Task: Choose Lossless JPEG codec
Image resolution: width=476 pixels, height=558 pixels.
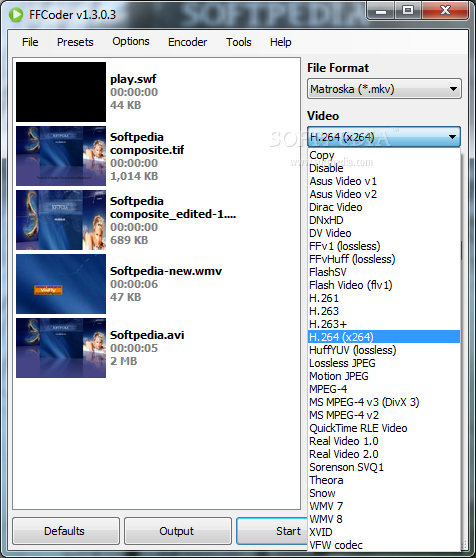Action: [x=384, y=363]
